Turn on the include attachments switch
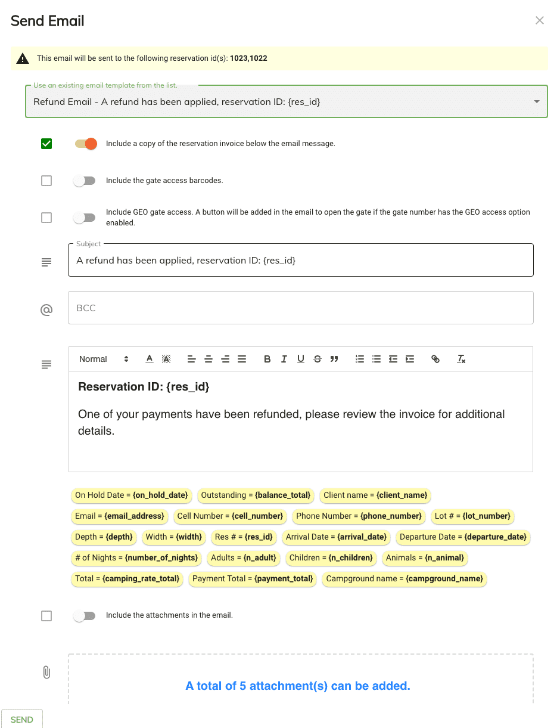This screenshot has width=560, height=728. pos(85,616)
